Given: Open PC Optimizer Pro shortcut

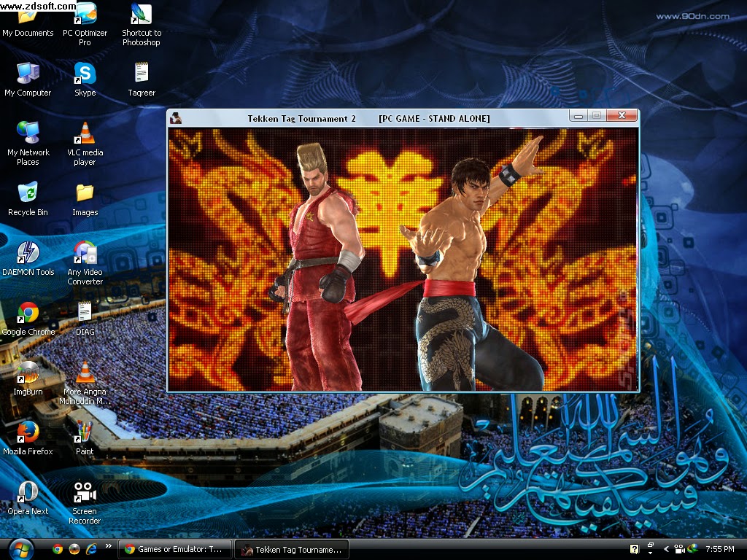Looking at the screenshot, I should (85, 24).
